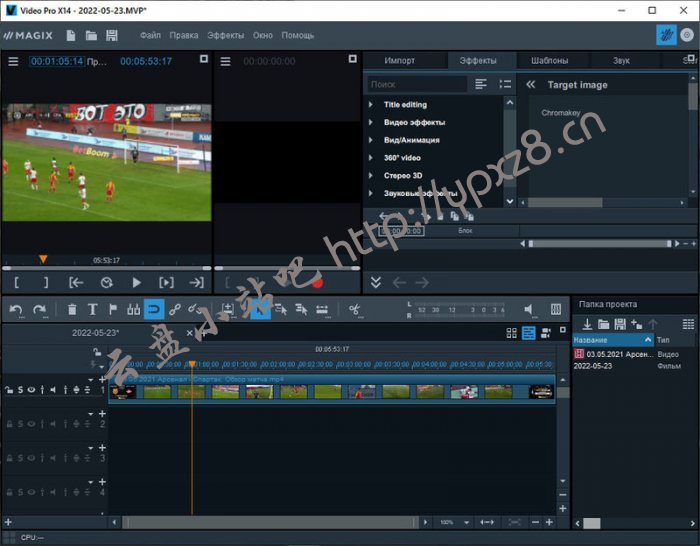Collapse keyframe area double chevron
Image resolution: width=700 pixels, height=546 pixels.
click(376, 282)
